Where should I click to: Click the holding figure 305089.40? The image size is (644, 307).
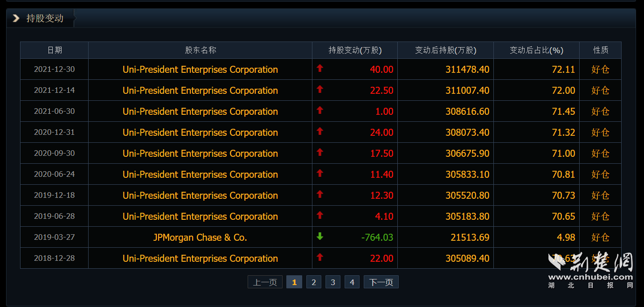click(468, 258)
